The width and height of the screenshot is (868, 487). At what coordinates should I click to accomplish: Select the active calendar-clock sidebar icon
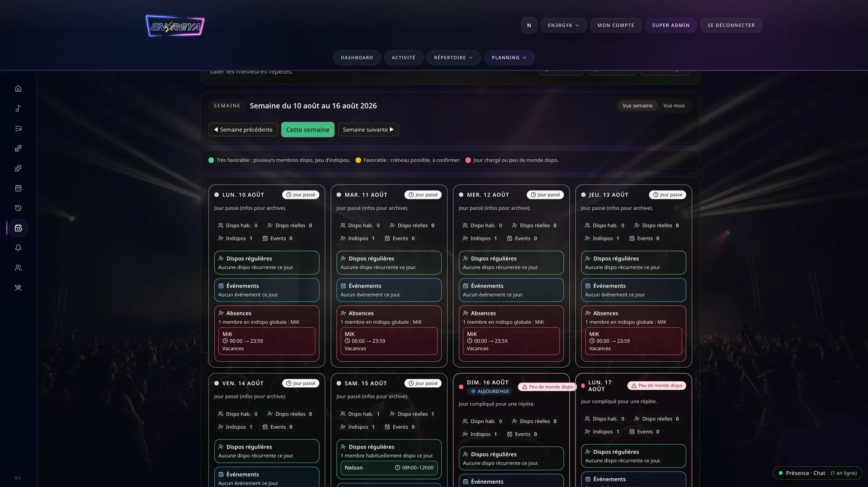pos(18,228)
